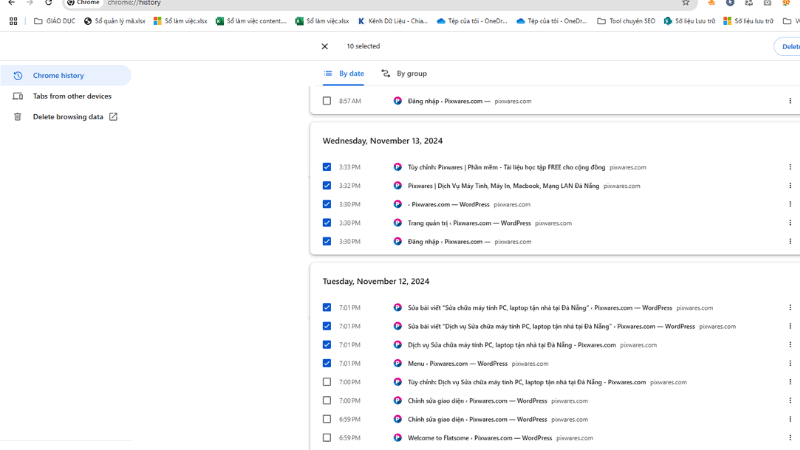Select the By date tab
The image size is (800, 450).
coord(344,74)
